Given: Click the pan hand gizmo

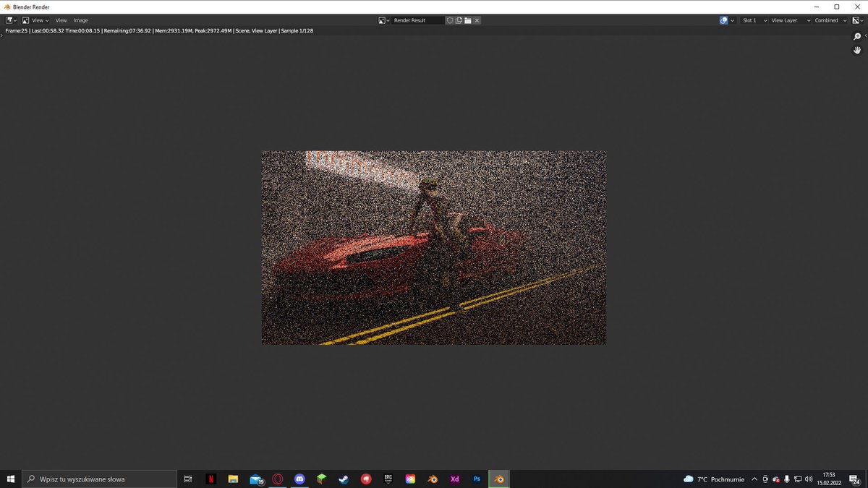Looking at the screenshot, I should (x=857, y=50).
